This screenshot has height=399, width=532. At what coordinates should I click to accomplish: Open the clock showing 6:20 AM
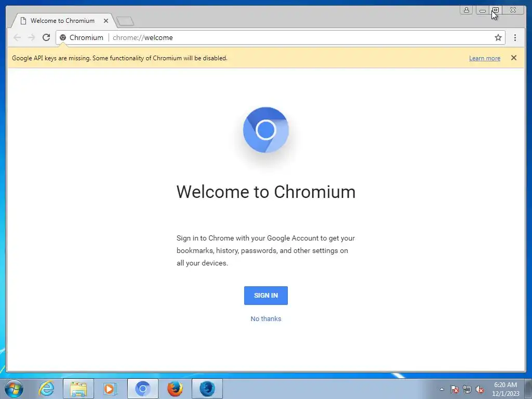click(x=505, y=389)
